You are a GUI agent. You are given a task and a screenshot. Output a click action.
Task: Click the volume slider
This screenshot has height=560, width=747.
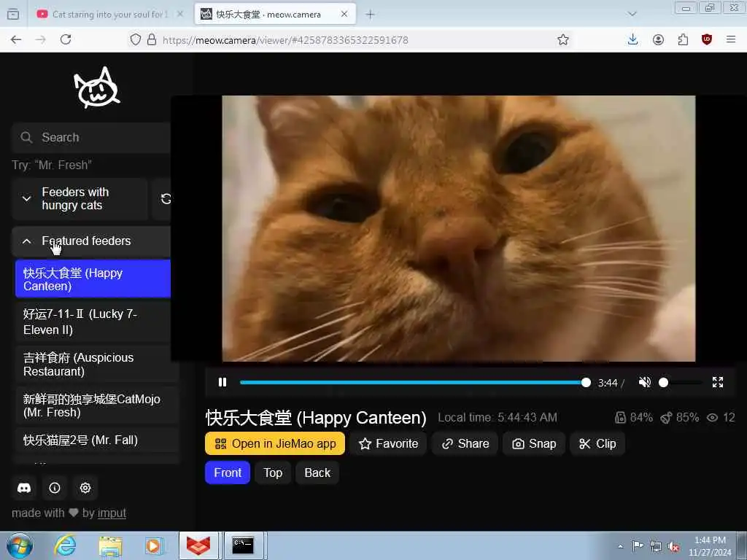point(682,382)
